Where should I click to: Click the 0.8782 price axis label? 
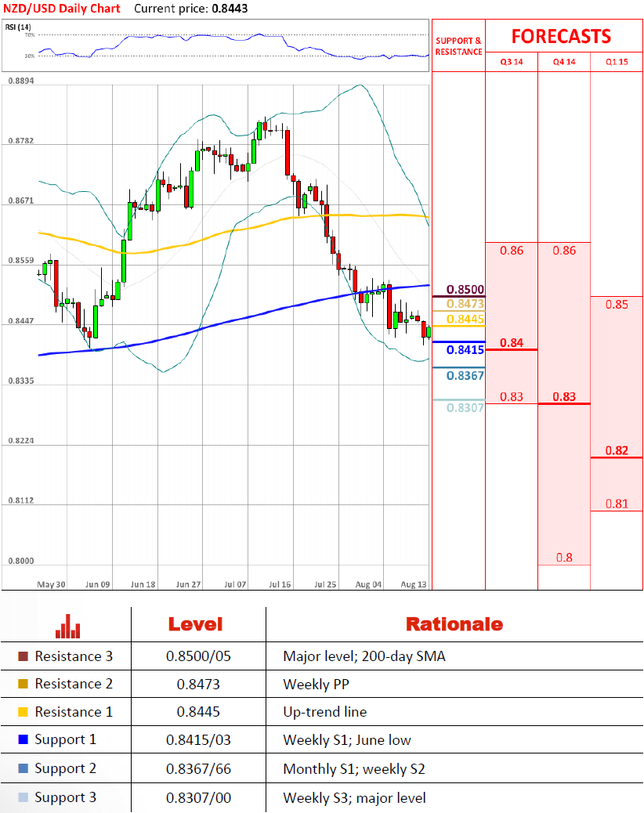20,140
